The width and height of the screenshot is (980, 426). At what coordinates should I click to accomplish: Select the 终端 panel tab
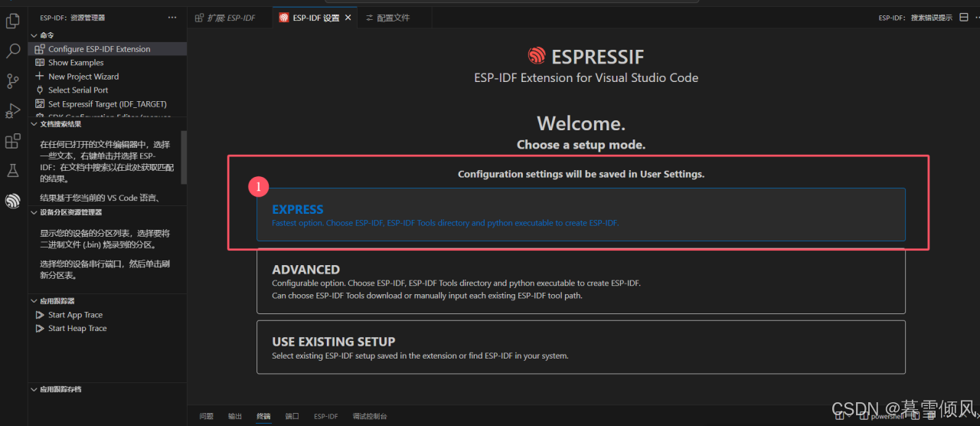263,416
